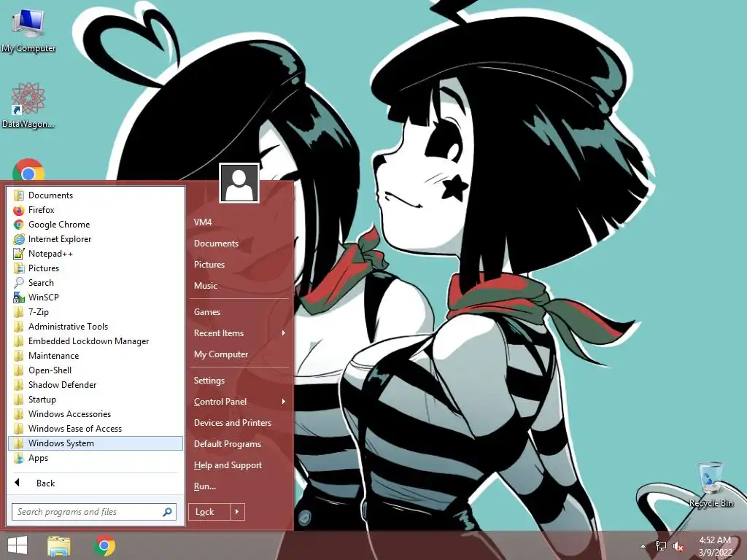Open My Computer from the start menu
The image size is (747, 560).
(x=239, y=354)
